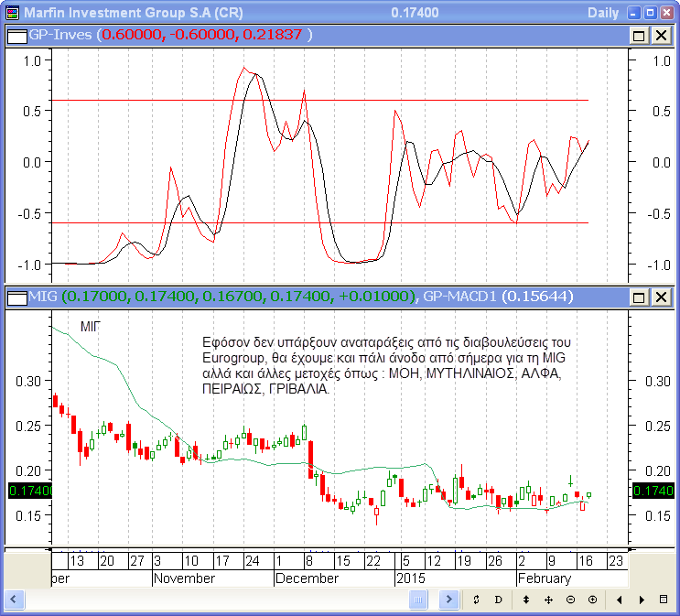
Task: Click the GP-Inves indicator name
Action: pyautogui.click(x=60, y=35)
